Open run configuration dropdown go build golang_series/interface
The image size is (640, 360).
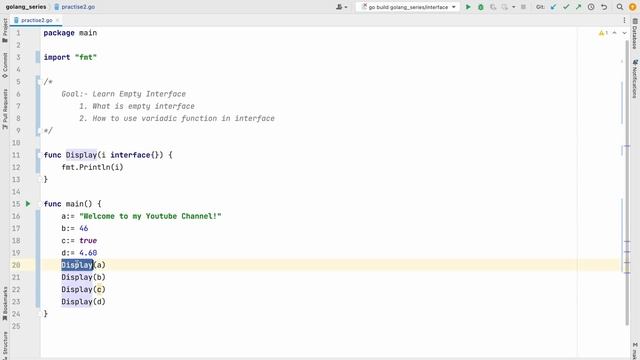pos(409,7)
